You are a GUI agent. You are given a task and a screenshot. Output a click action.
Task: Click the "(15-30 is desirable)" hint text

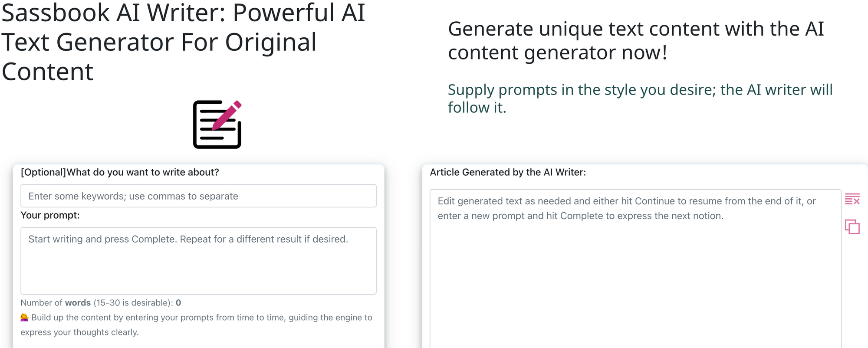click(133, 303)
